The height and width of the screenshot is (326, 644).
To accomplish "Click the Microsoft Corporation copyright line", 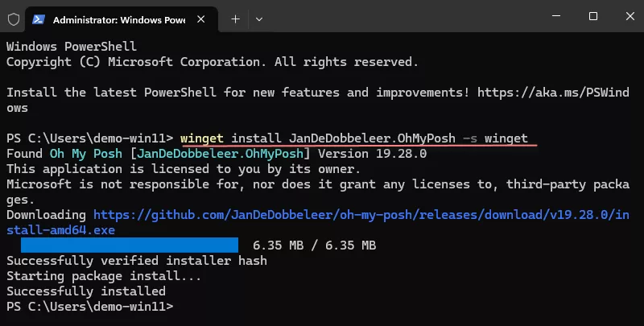I will [213, 62].
